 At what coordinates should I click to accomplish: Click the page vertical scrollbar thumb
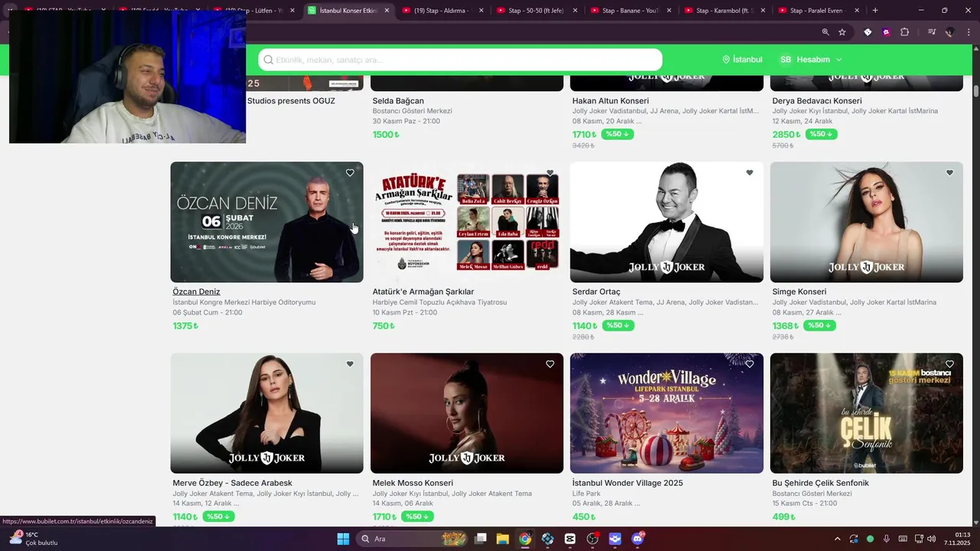(x=976, y=90)
